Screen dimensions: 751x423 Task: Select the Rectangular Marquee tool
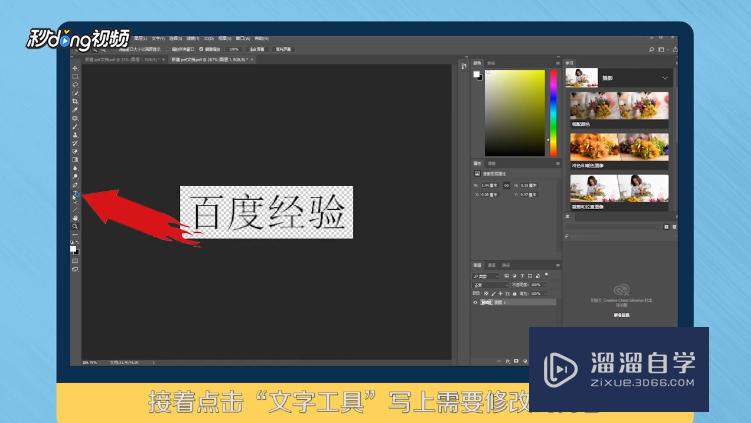[75, 77]
